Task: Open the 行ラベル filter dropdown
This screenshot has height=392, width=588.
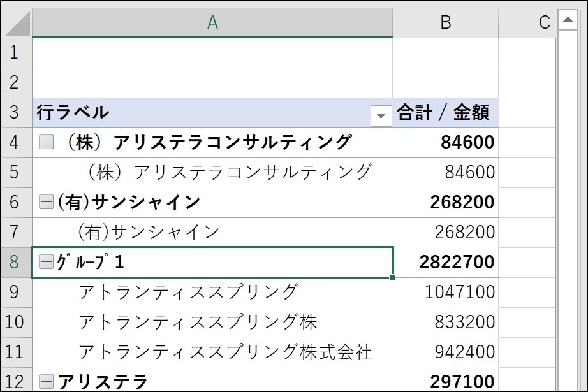Action: 381,115
